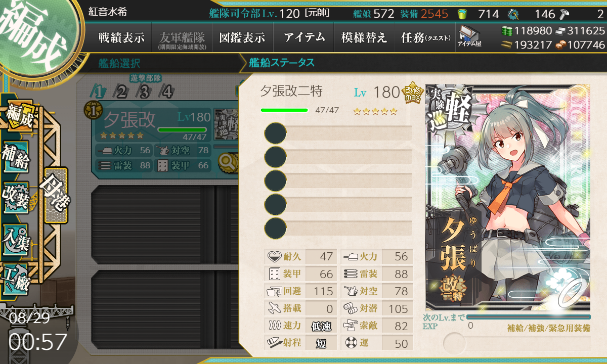Click the 編成 sidebar icon
This screenshot has height=364, width=607.
click(19, 115)
